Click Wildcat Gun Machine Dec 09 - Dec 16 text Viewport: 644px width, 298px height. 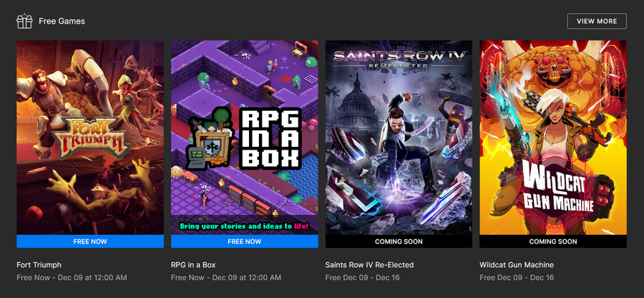point(517,277)
